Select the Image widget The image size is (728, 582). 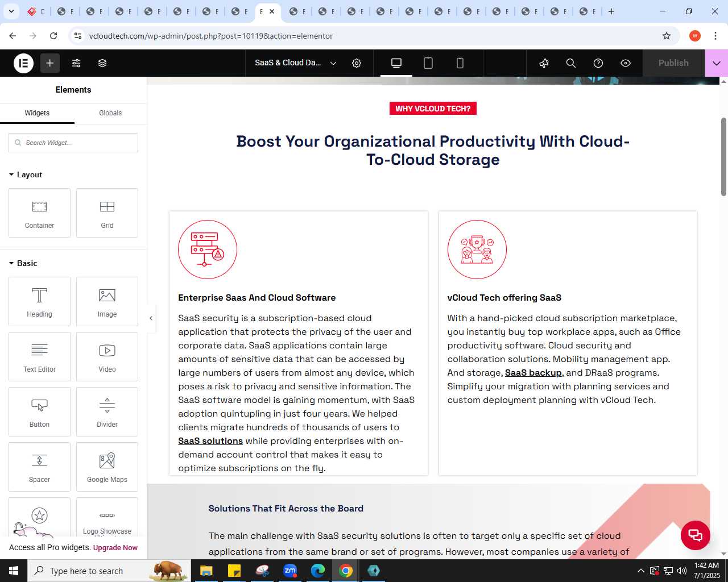pyautogui.click(x=107, y=302)
